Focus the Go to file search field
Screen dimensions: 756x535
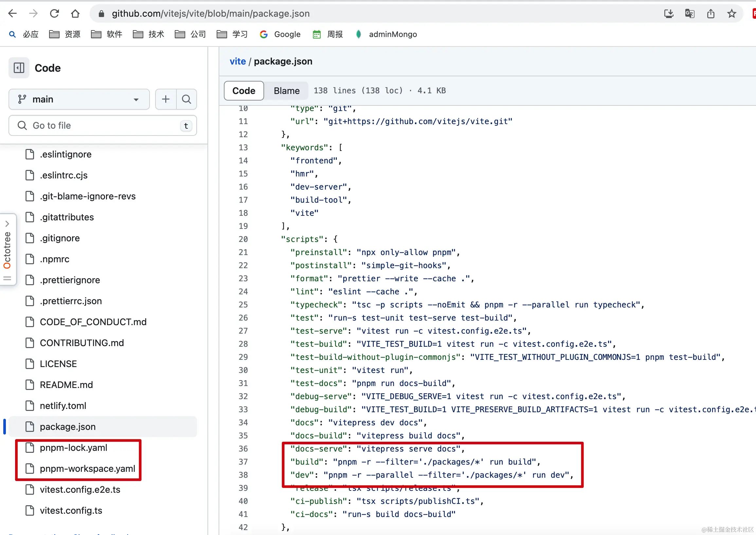pos(103,125)
